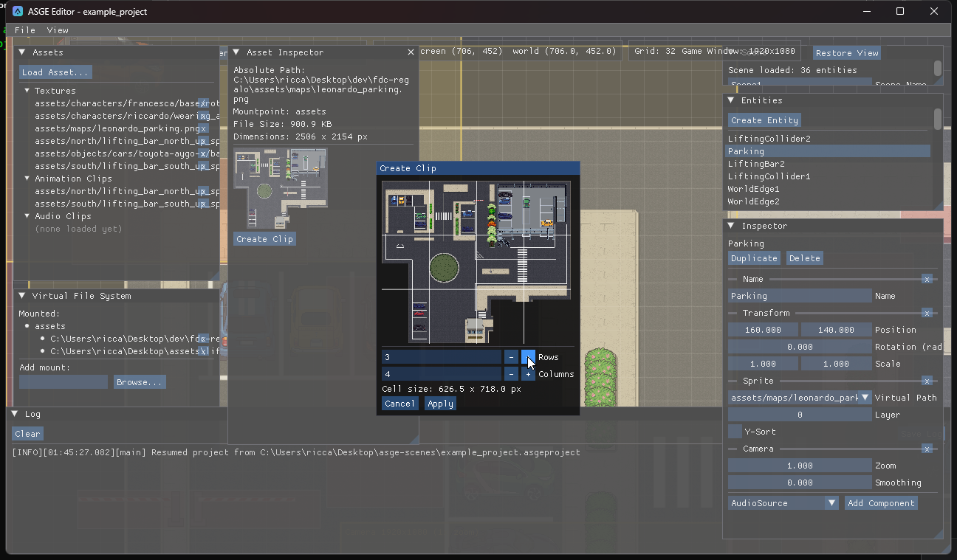Click the Restore View button
Screen dimensions: 957x560
click(847, 53)
